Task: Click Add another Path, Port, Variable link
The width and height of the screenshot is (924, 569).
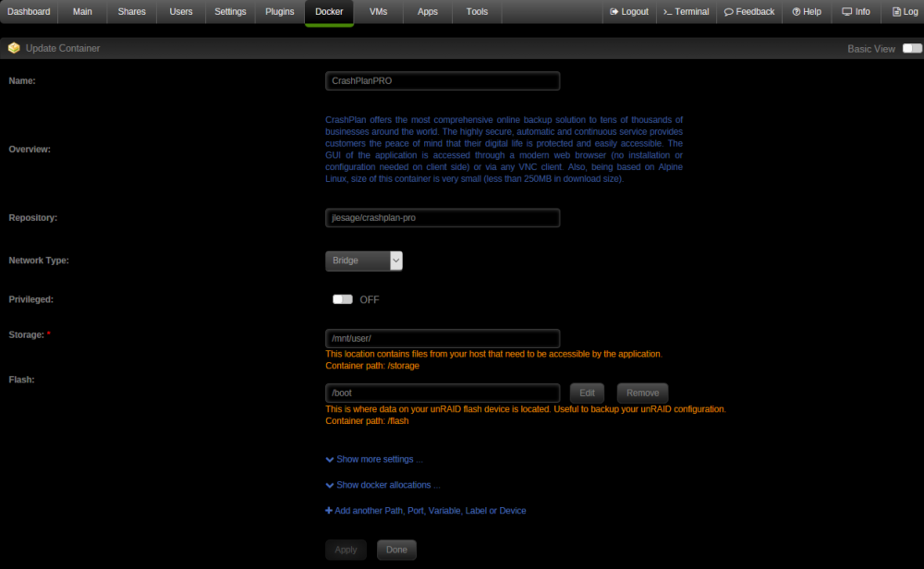Action: point(431,511)
